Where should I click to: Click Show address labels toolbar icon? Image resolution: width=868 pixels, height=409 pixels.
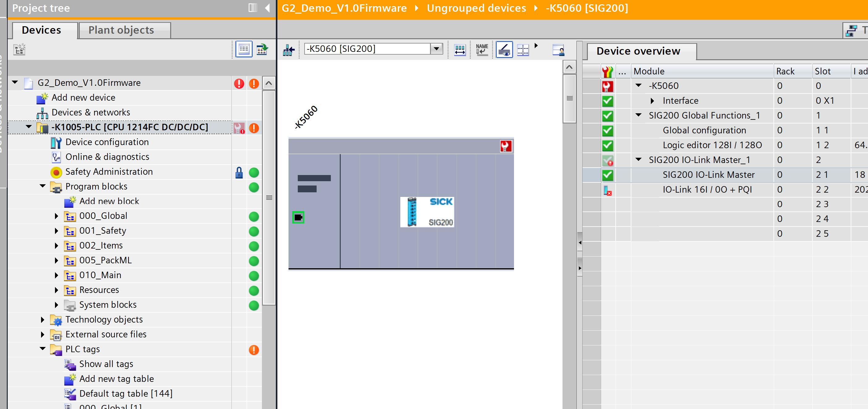[460, 50]
